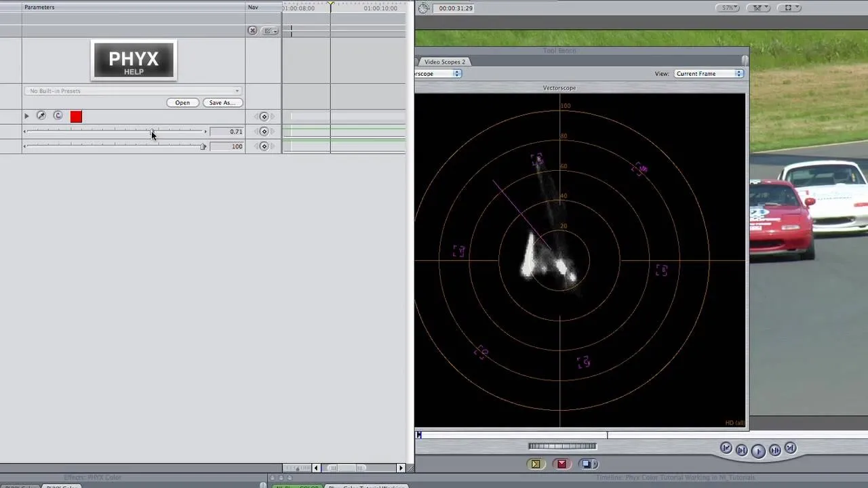
Task: Click the red Overwrite edit button
Action: 561,464
